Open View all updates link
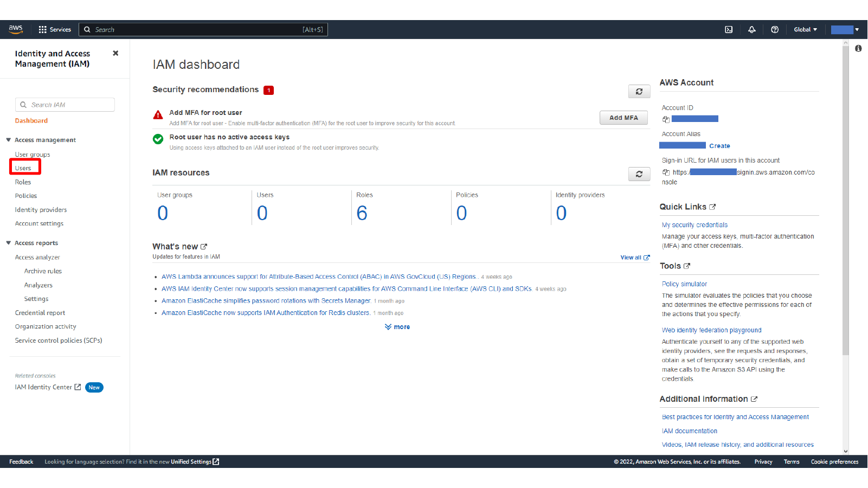The width and height of the screenshot is (868, 488). (635, 258)
